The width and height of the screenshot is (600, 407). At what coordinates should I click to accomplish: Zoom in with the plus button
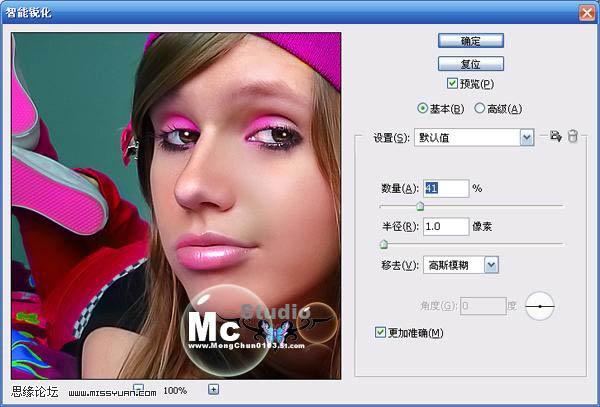[213, 389]
